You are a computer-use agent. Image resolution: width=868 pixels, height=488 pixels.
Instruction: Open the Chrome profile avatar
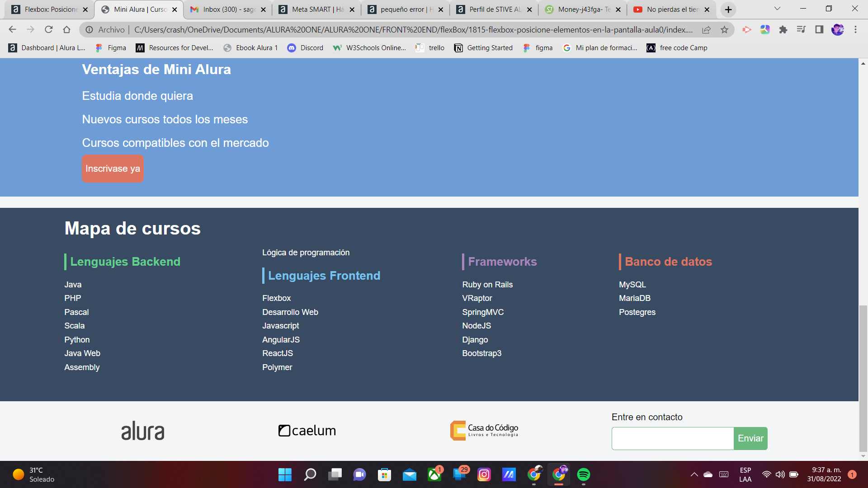point(838,30)
